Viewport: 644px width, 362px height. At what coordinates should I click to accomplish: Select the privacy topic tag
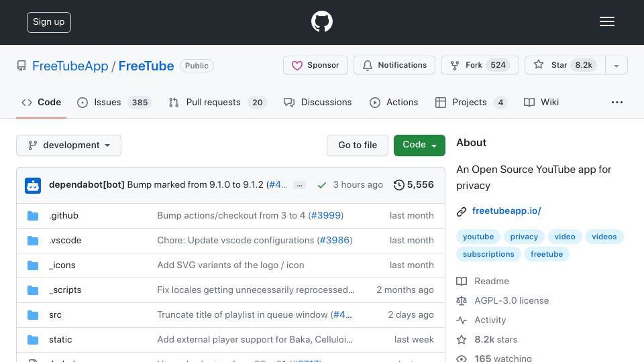click(524, 237)
